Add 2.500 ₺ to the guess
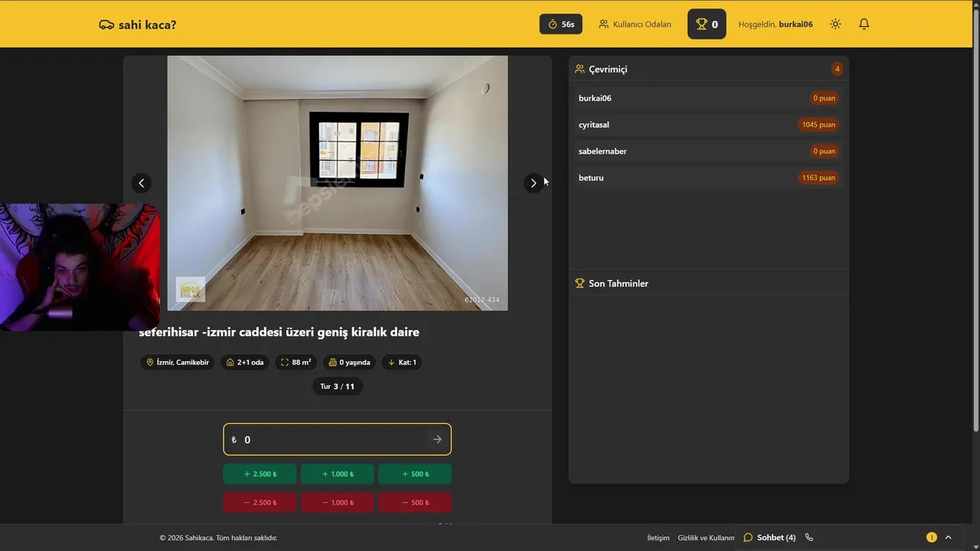The height and width of the screenshot is (551, 980). (x=260, y=474)
